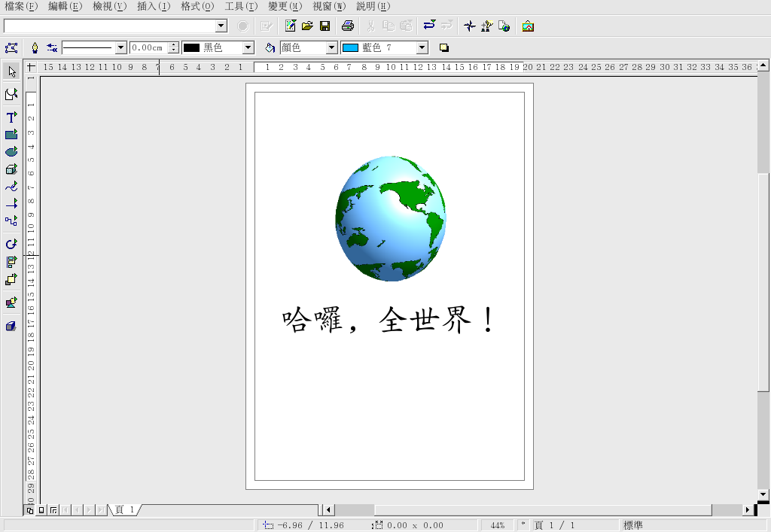Click the Print document icon

[347, 26]
